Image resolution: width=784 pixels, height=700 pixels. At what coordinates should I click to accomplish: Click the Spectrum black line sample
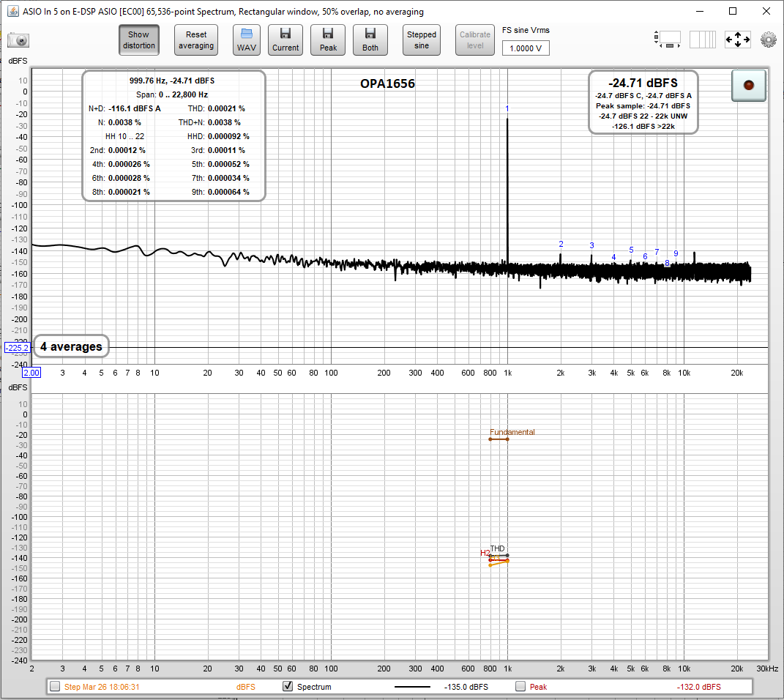pos(412,687)
